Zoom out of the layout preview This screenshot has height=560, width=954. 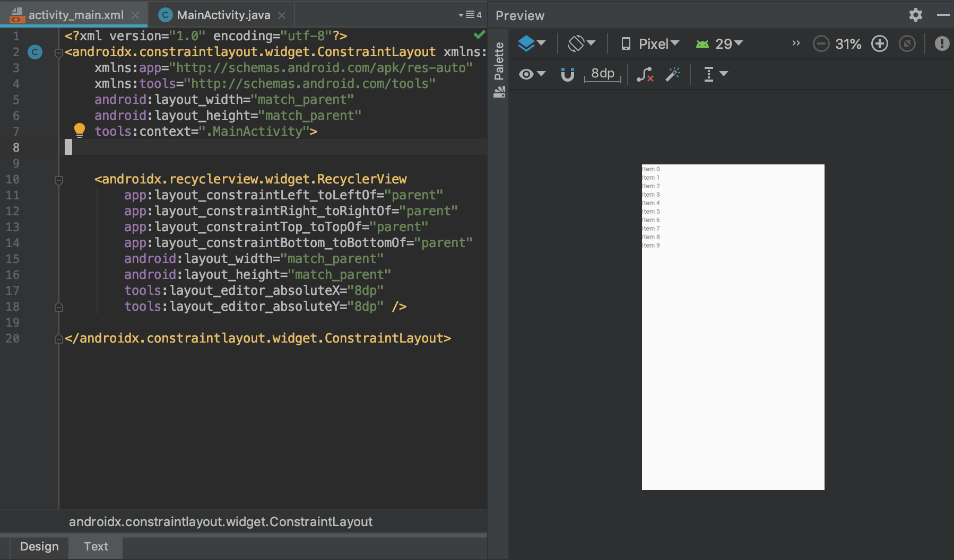820,44
